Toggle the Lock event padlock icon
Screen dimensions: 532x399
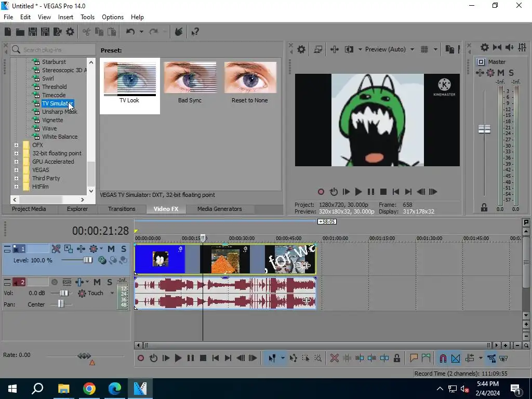click(396, 358)
